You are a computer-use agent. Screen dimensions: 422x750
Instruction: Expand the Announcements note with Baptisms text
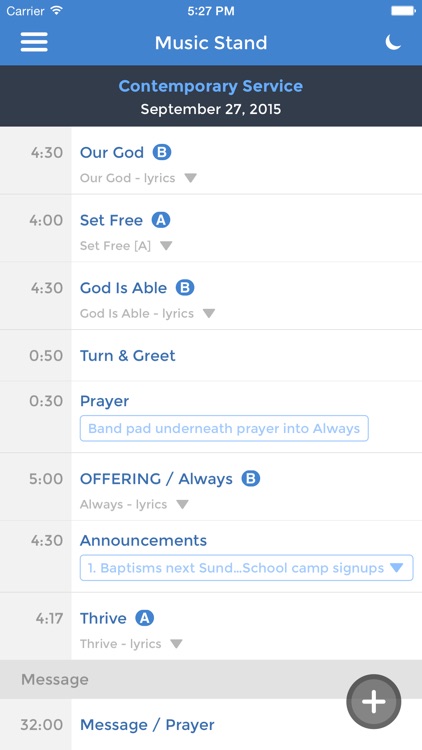(x=246, y=568)
